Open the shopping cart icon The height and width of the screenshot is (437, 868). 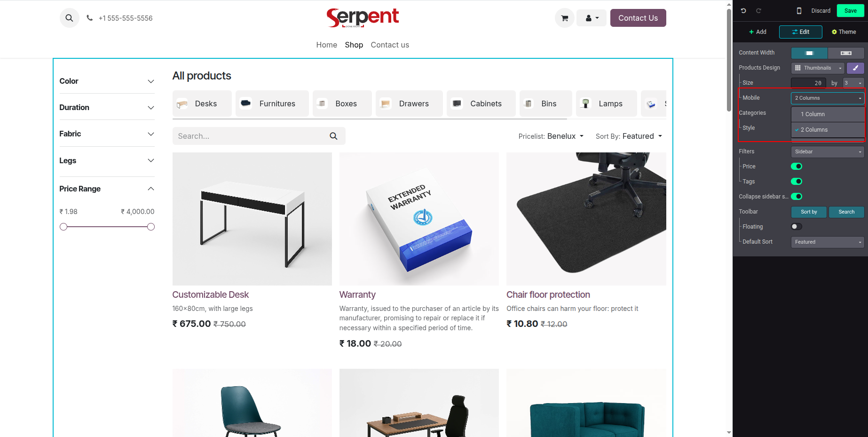pyautogui.click(x=565, y=18)
